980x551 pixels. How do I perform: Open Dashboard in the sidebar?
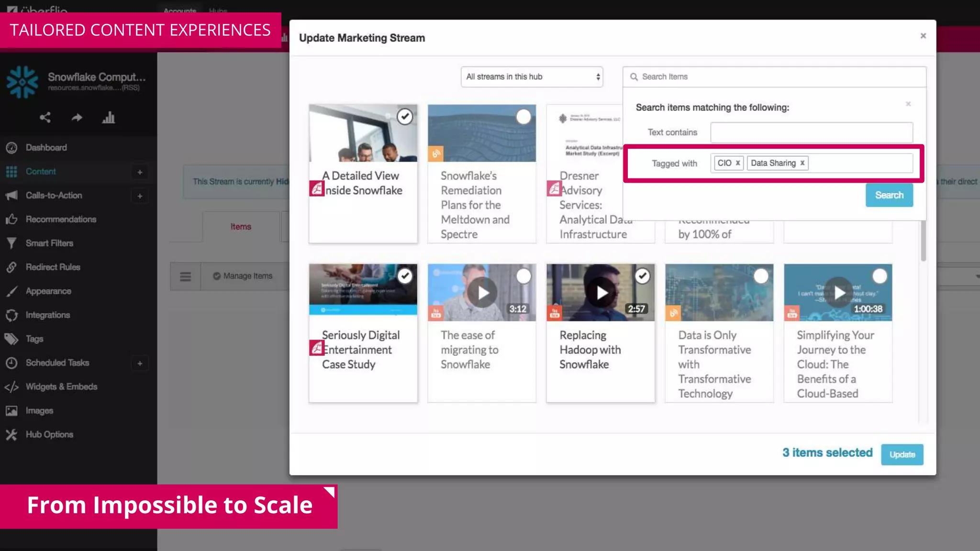click(46, 147)
